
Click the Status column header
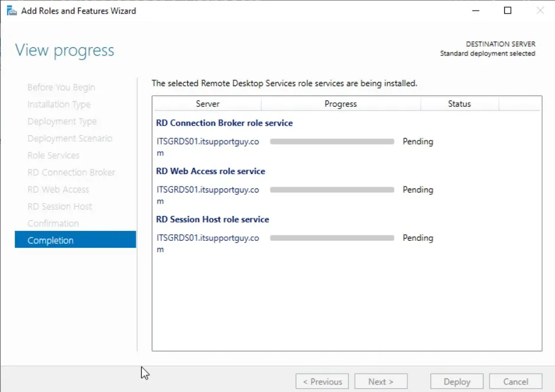pos(459,104)
